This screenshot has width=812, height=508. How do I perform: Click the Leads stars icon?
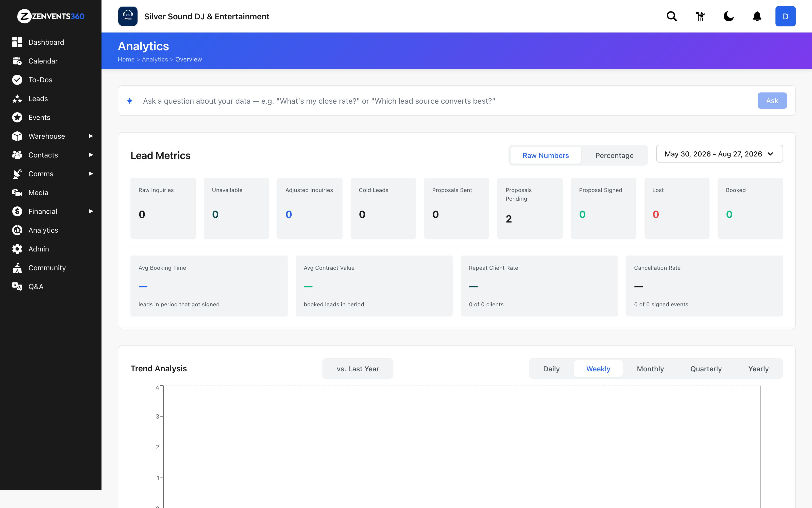(x=17, y=99)
